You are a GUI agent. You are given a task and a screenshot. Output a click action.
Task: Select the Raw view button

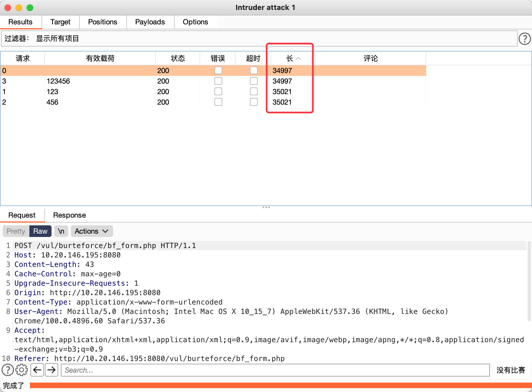point(40,231)
